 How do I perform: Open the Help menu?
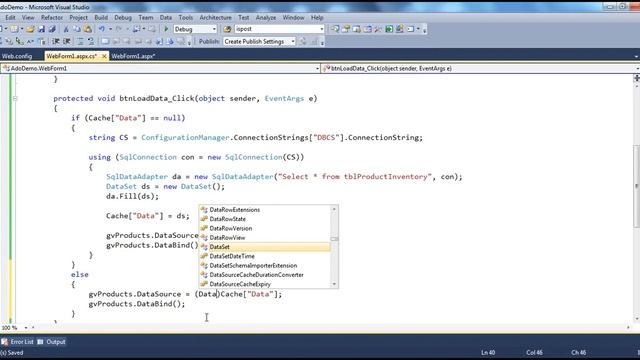317,18
